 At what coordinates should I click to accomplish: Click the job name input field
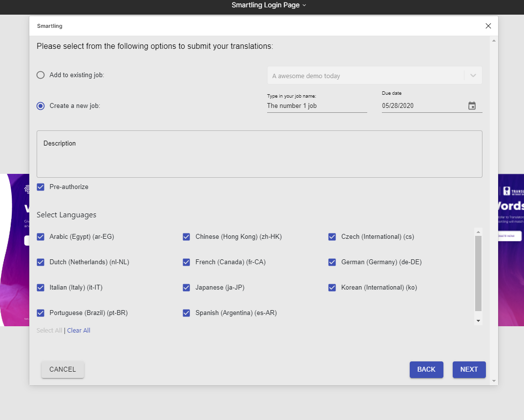pyautogui.click(x=317, y=106)
